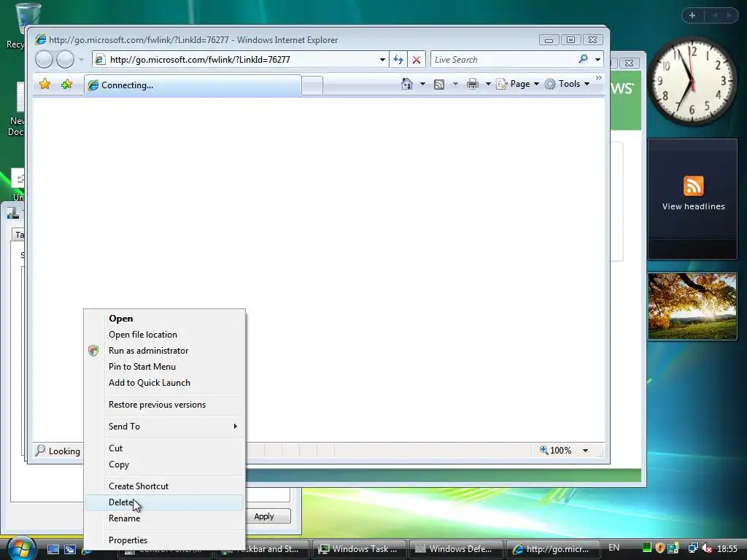Image resolution: width=747 pixels, height=560 pixels.
Task: Click the address bar URL field
Action: 241,60
